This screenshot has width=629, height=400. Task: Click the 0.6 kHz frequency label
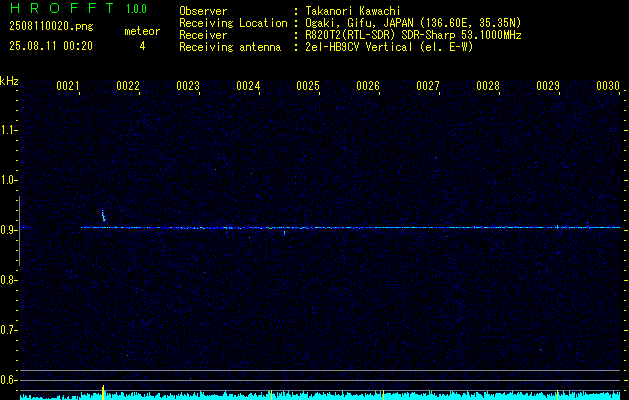pos(8,380)
